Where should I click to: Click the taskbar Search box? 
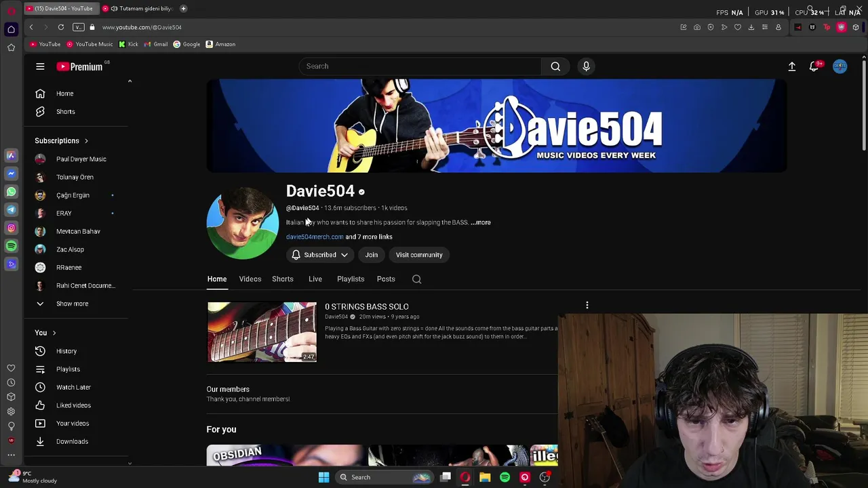point(385,477)
